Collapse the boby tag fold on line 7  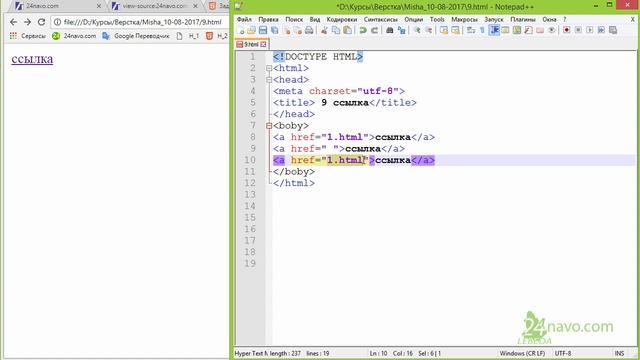tap(269, 126)
